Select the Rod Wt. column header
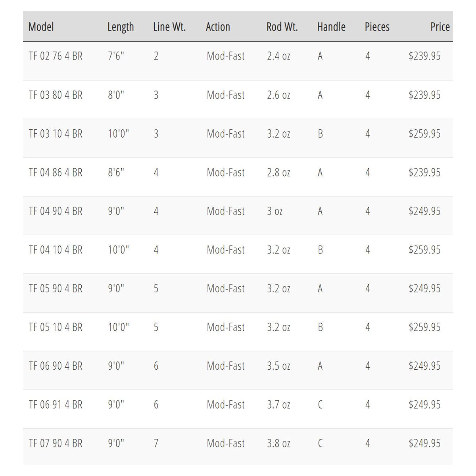 (282, 27)
